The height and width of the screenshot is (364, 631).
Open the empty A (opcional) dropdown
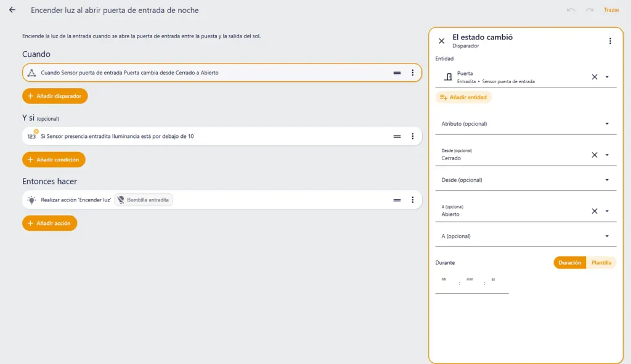click(x=526, y=237)
